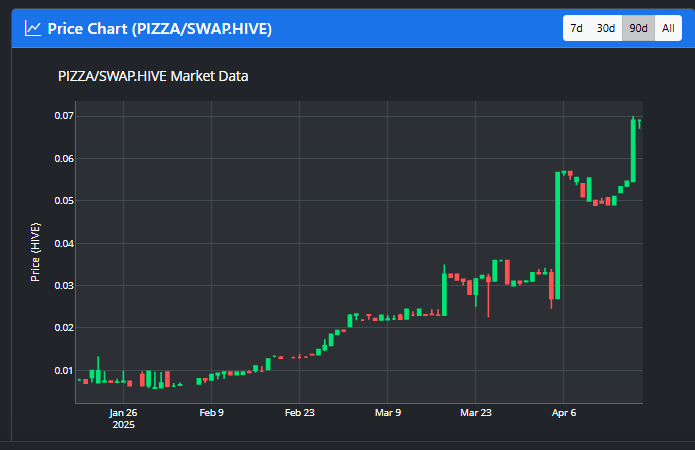Click the 0.06 y-axis label
695x450 pixels.
coord(64,159)
